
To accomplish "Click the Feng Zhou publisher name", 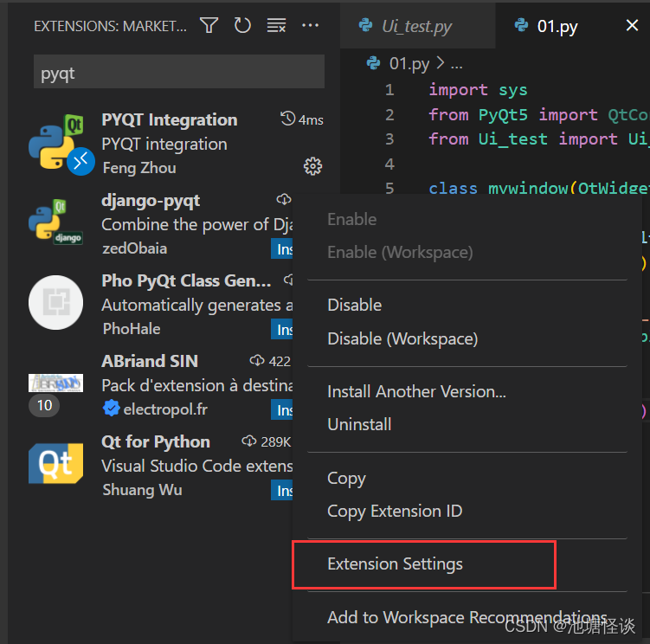I will (139, 168).
